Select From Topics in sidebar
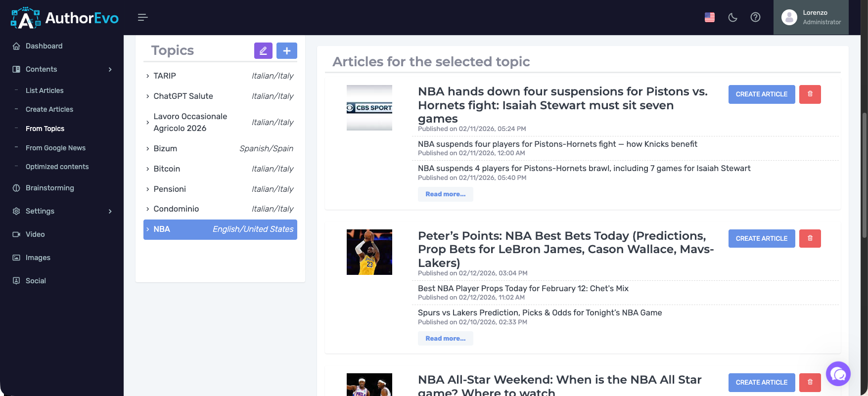 45,129
